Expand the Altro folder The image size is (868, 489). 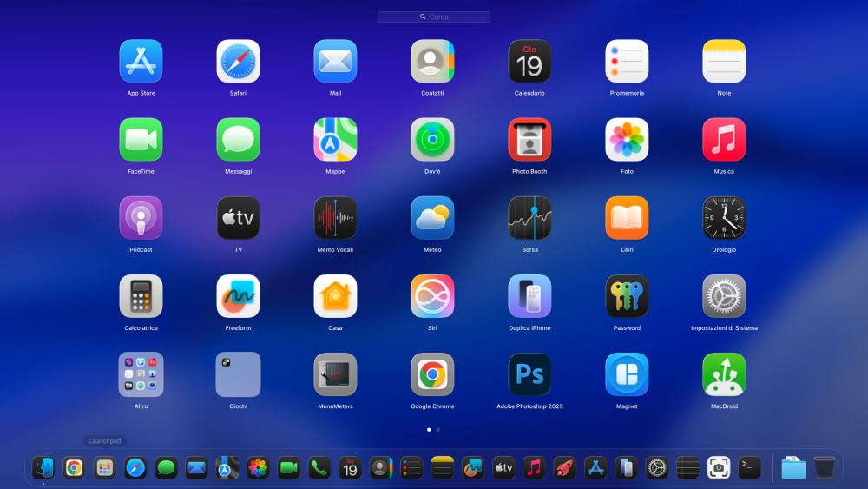tap(141, 374)
